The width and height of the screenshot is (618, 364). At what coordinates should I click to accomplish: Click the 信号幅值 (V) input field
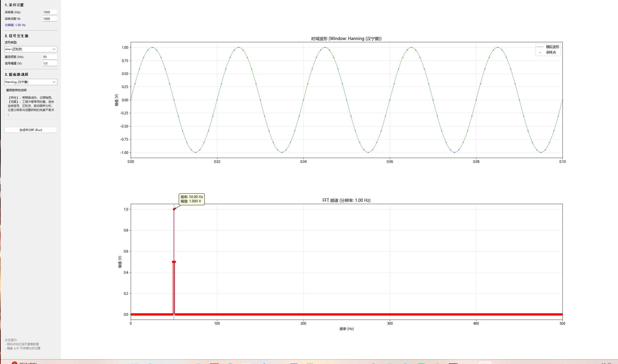coord(49,63)
